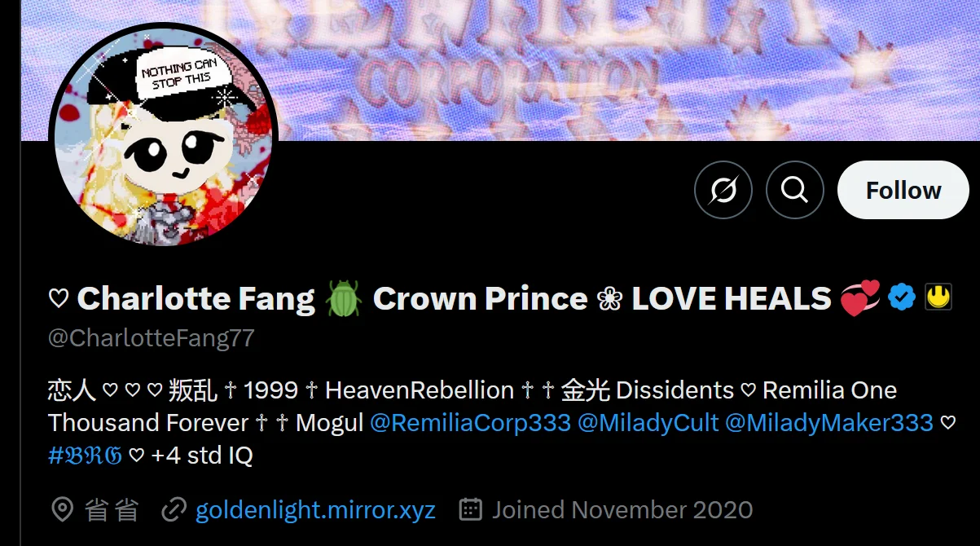Go to the @MiladyMaker333 profile link
This screenshot has height=546, width=980.
coord(828,423)
